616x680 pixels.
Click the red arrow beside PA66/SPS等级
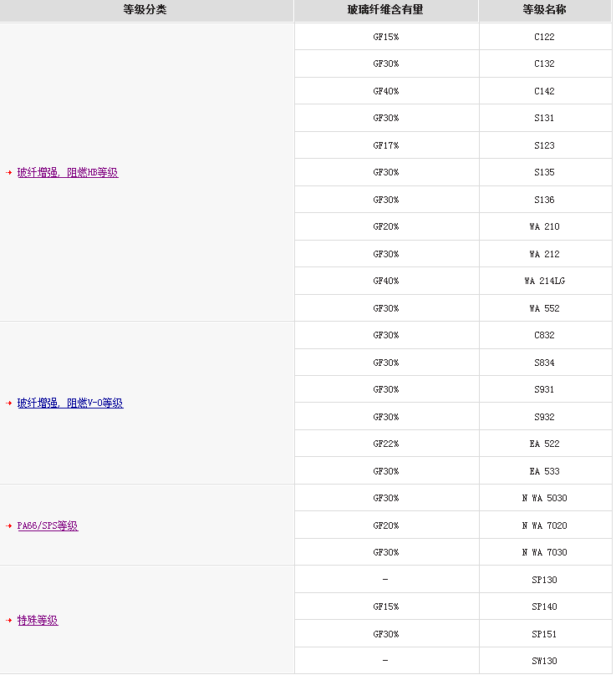pos(8,526)
